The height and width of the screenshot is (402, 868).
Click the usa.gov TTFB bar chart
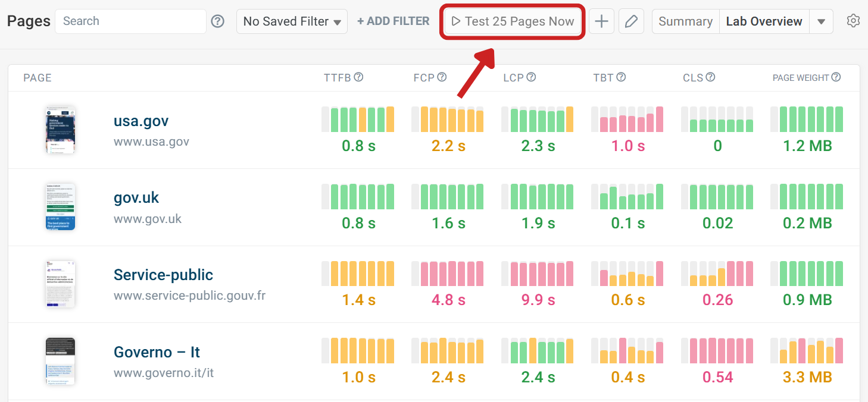coord(358,119)
